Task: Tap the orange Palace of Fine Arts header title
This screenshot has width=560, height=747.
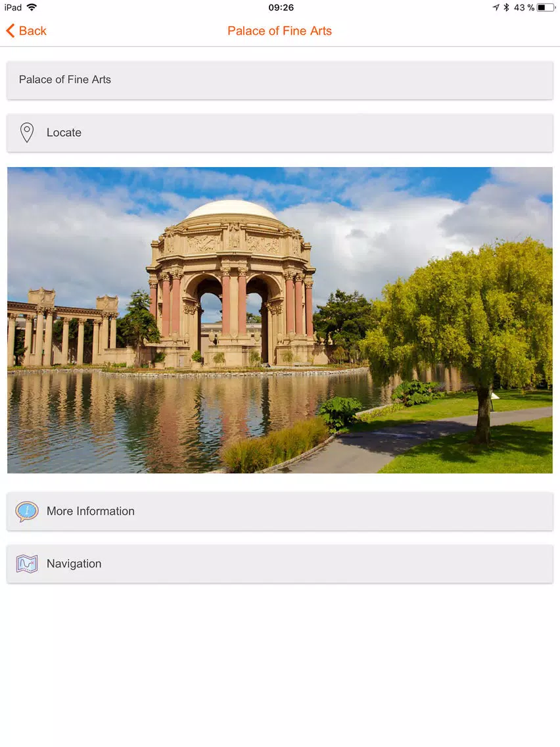Action: click(279, 31)
